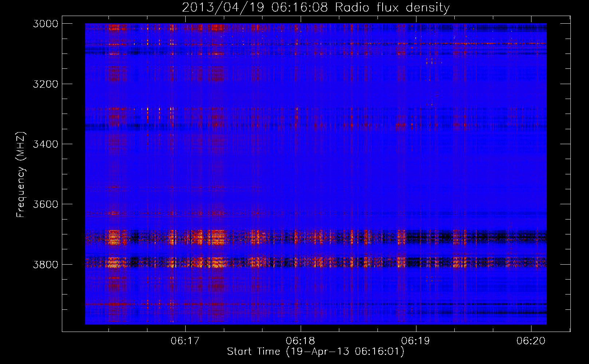Click the 'Frequency (MHZ)' axis title
The height and width of the screenshot is (364, 589).
(x=21, y=174)
